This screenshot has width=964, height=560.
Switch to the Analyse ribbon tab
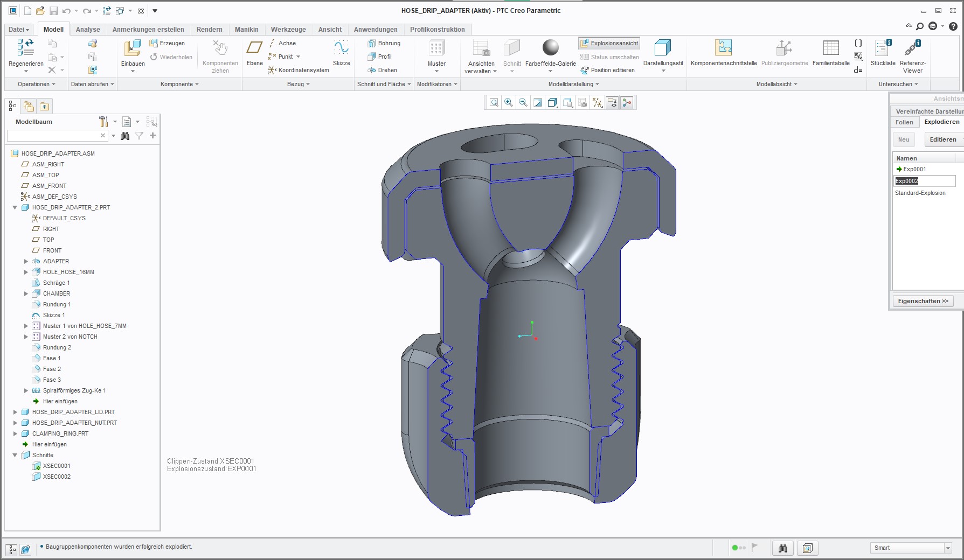point(88,30)
